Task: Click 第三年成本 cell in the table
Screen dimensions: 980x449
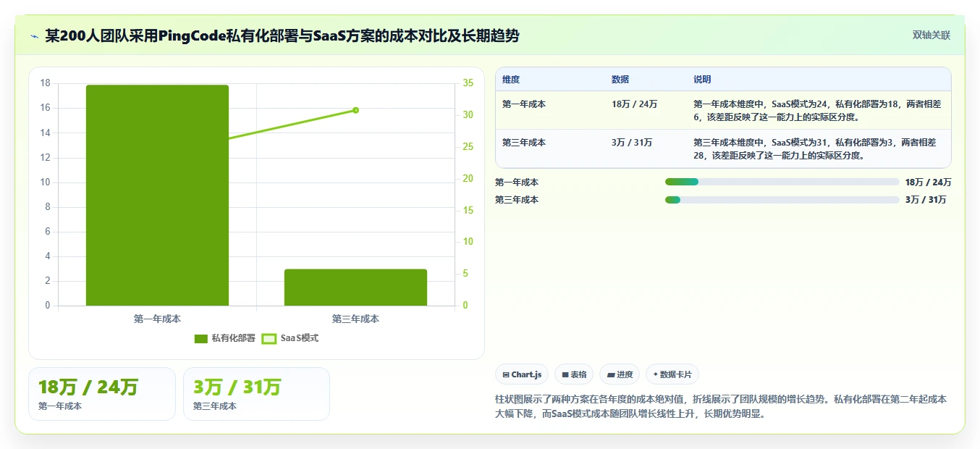Action: [x=524, y=143]
